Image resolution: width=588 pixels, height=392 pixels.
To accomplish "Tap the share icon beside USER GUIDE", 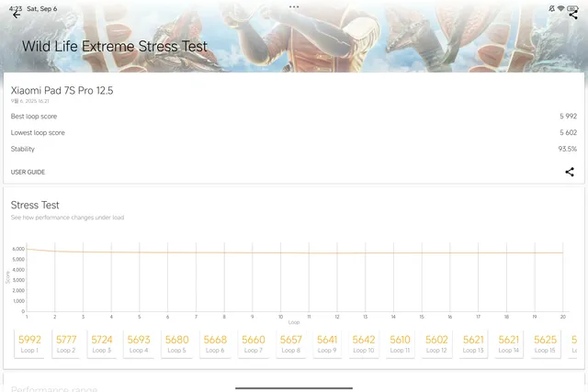I will click(x=570, y=172).
